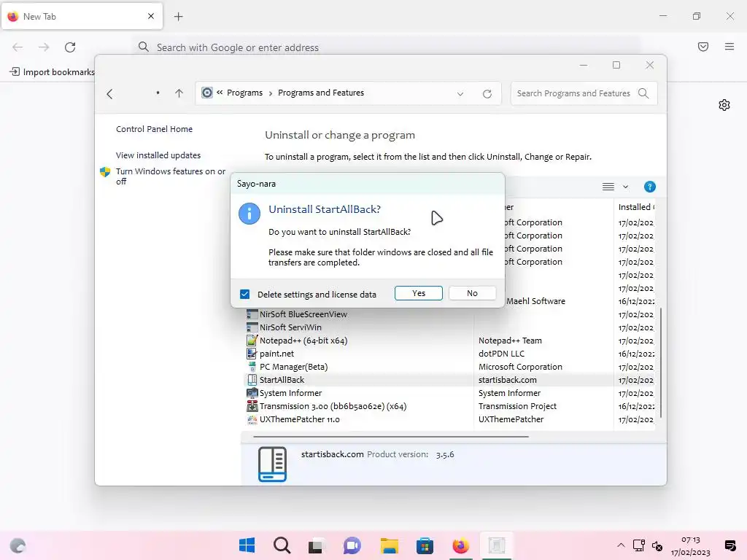The image size is (747, 560).
Task: Click the vertical scrollbar of program list
Action: (661, 362)
